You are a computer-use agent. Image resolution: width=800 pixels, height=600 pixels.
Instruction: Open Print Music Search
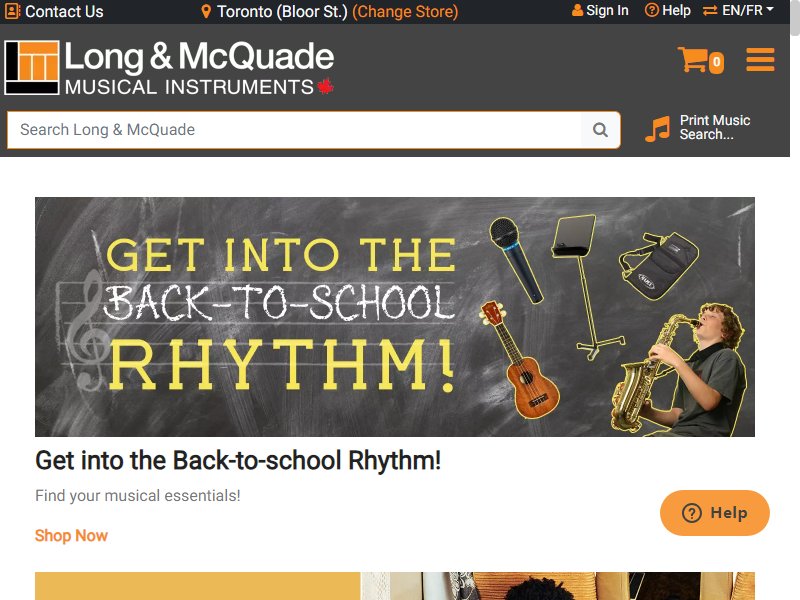click(x=715, y=128)
